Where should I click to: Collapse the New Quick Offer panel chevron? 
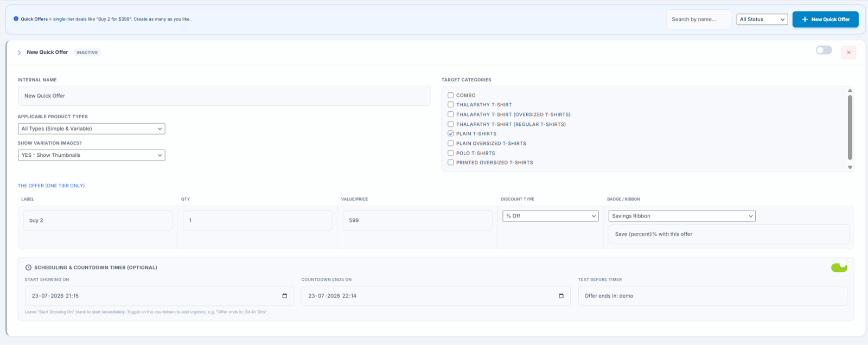[x=20, y=53]
